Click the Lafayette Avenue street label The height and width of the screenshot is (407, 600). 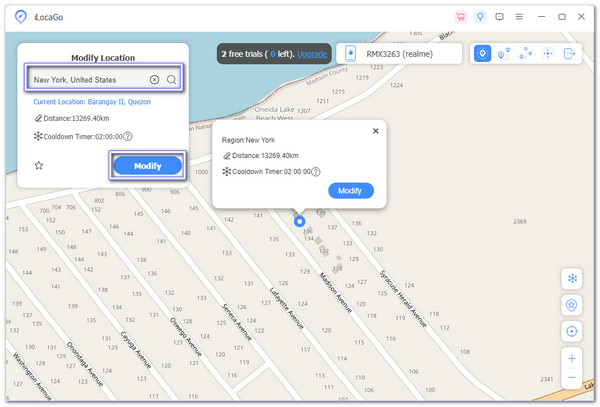tap(287, 308)
